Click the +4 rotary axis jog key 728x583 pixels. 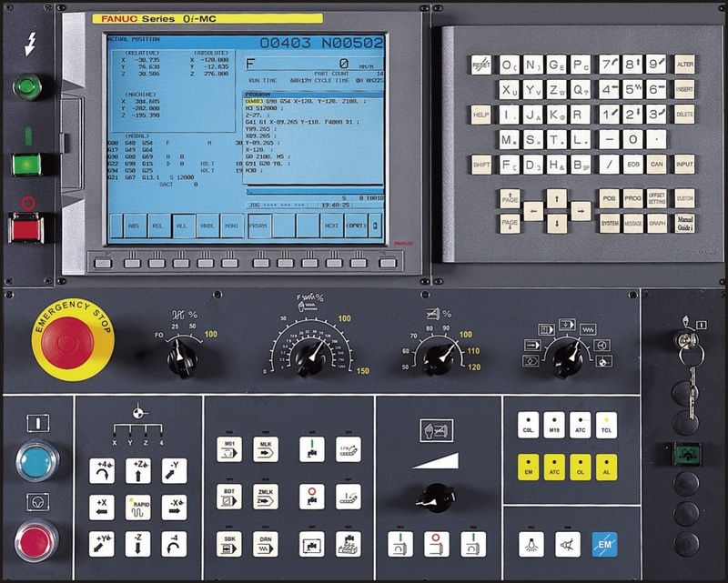click(x=102, y=471)
